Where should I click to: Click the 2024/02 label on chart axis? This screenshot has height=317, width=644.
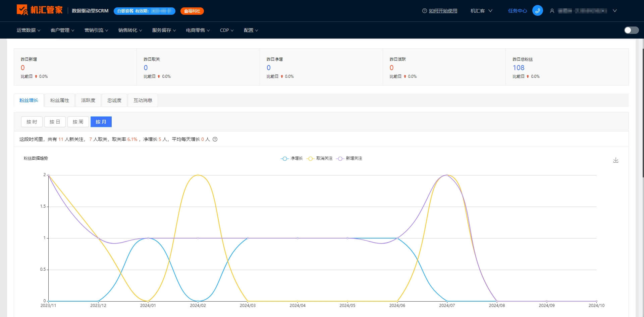click(198, 306)
